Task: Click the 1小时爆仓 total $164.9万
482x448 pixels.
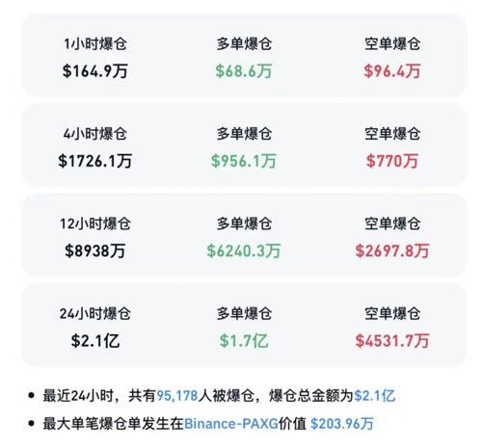Action: pos(95,71)
